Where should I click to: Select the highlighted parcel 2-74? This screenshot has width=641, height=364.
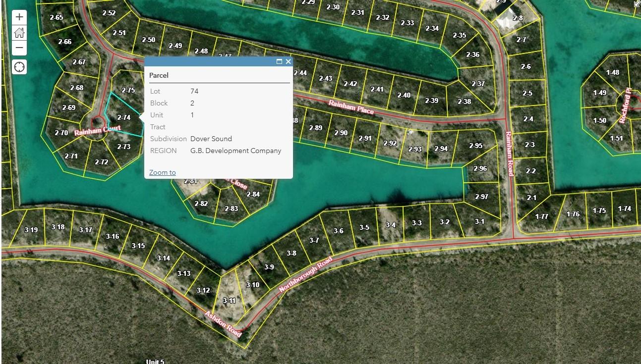pyautogui.click(x=124, y=118)
